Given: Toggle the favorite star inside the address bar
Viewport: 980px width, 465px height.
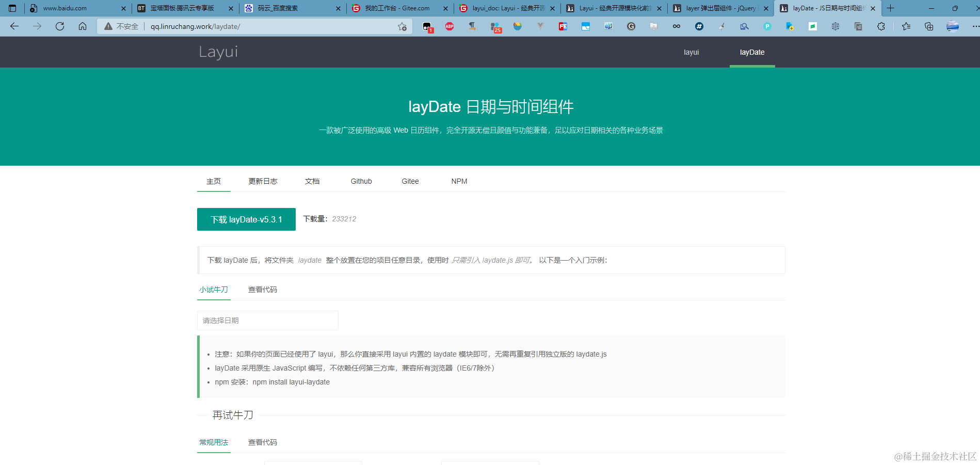Looking at the screenshot, I should [402, 26].
